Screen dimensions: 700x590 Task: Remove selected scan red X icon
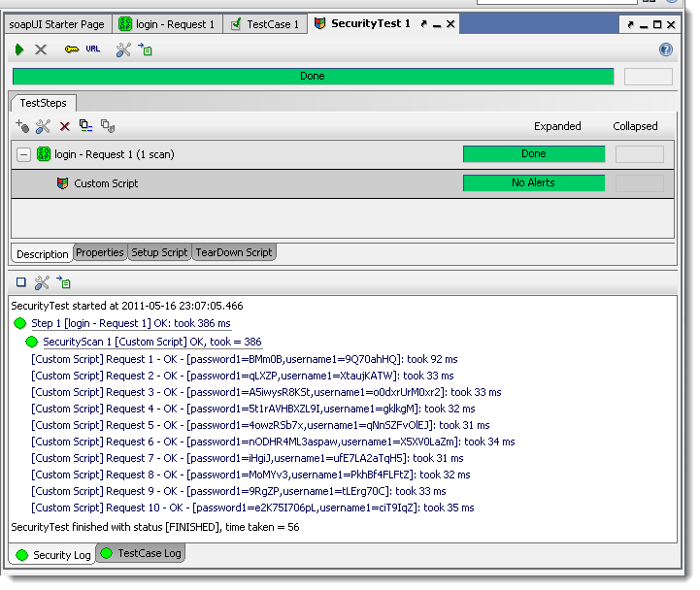click(65, 127)
